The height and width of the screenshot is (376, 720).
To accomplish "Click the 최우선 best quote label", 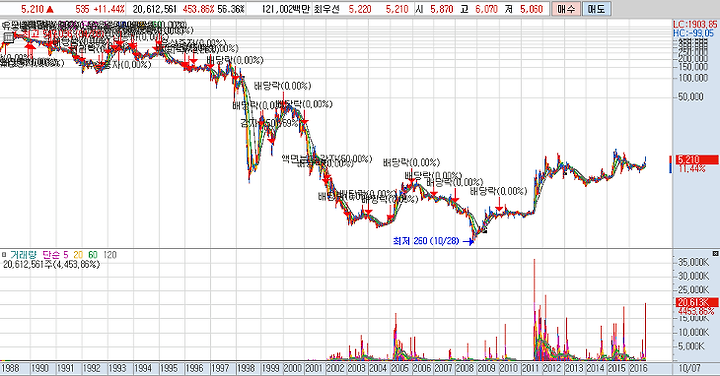I will click(x=326, y=9).
